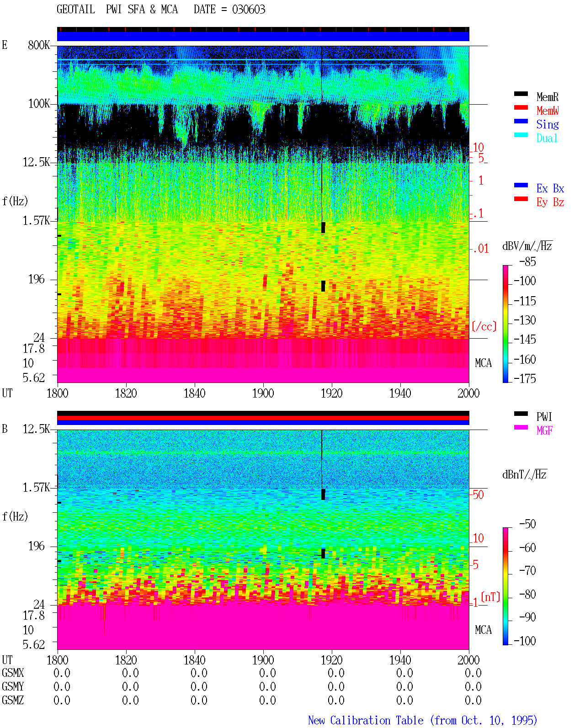Image resolution: width=585 pixels, height=728 pixels.
Task: Click the Dual legend label
Action: coord(548,138)
